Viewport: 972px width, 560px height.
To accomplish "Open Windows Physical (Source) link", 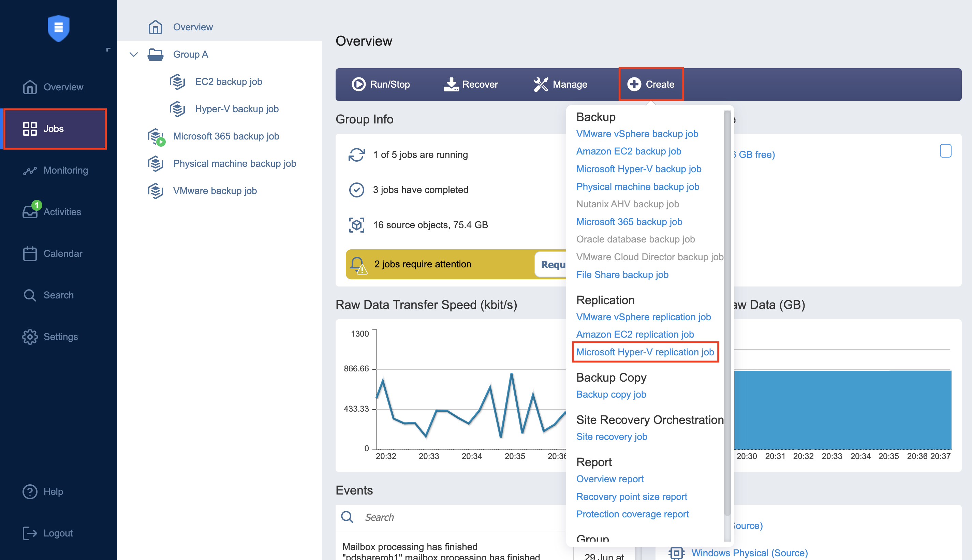I will point(749,553).
